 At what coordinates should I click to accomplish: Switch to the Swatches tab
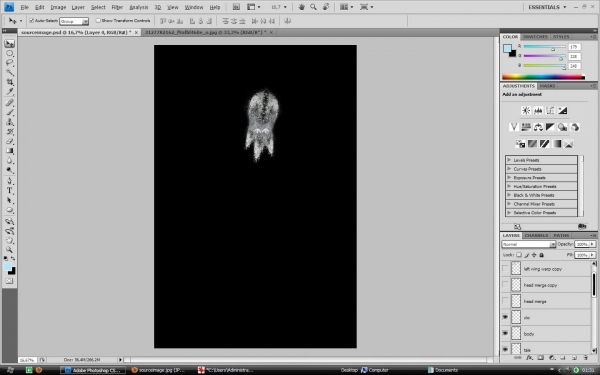535,37
